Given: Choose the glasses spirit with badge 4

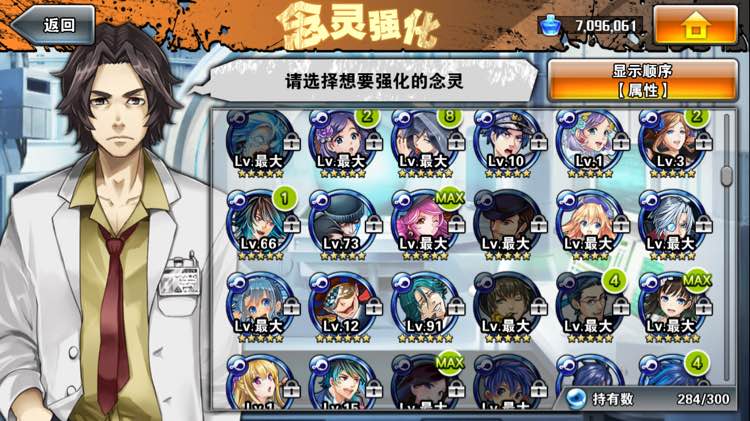Looking at the screenshot, I should 590,307.
